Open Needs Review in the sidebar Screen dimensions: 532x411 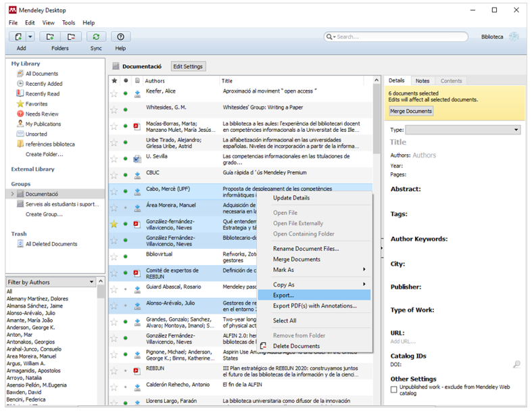coord(42,114)
